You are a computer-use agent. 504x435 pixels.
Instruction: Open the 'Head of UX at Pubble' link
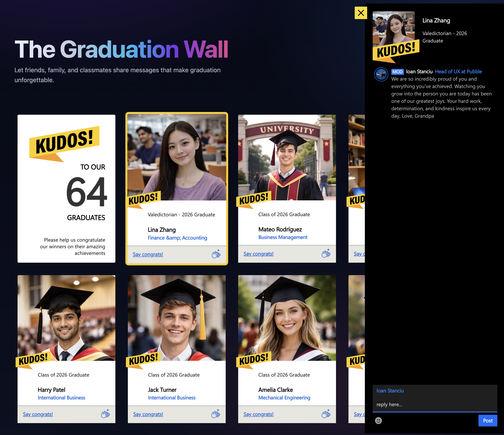click(458, 71)
